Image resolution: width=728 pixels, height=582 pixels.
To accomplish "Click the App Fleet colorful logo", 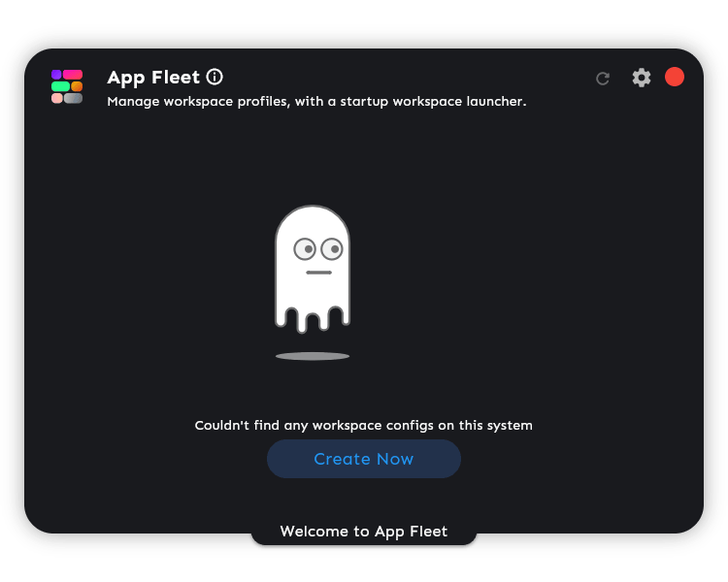I will point(67,86).
